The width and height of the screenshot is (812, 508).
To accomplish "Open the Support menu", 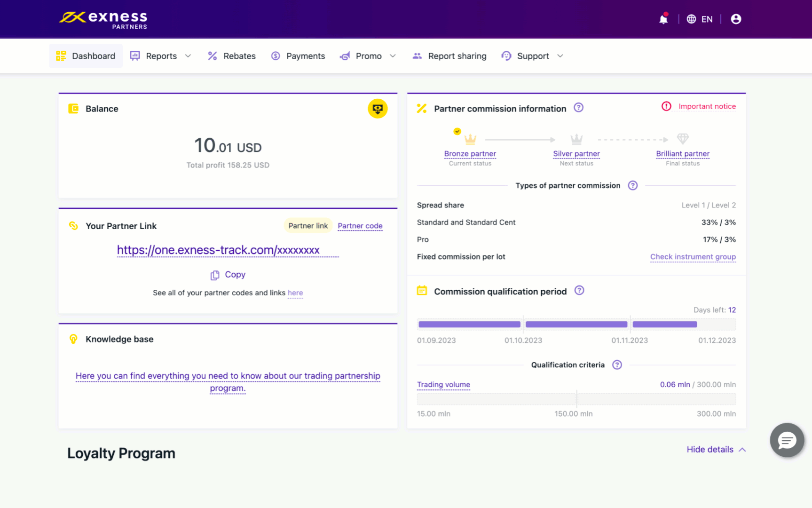I will pos(533,56).
